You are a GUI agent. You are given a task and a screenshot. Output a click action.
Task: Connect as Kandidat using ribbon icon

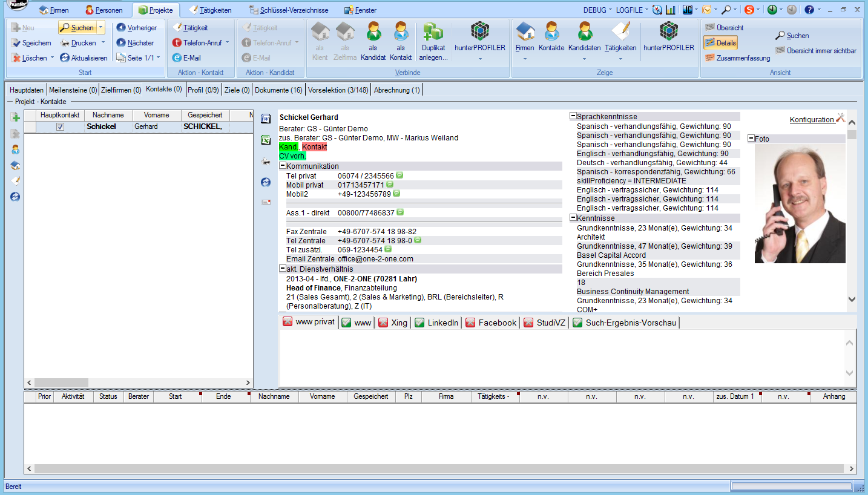[373, 33]
